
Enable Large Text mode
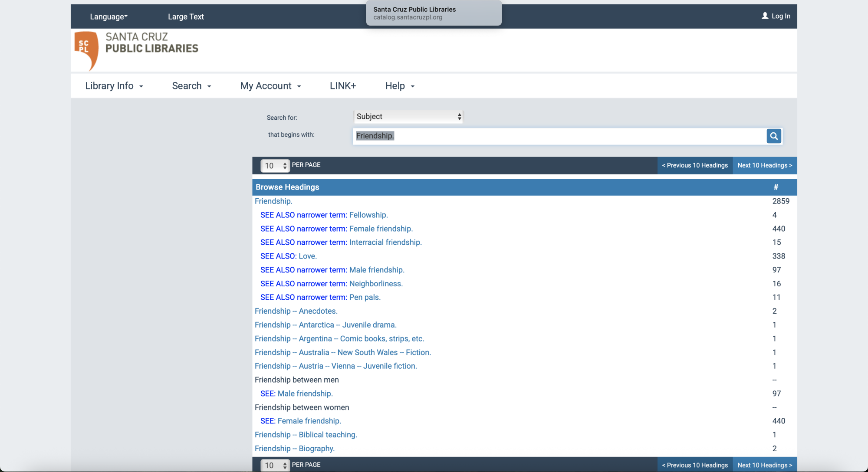pyautogui.click(x=186, y=16)
